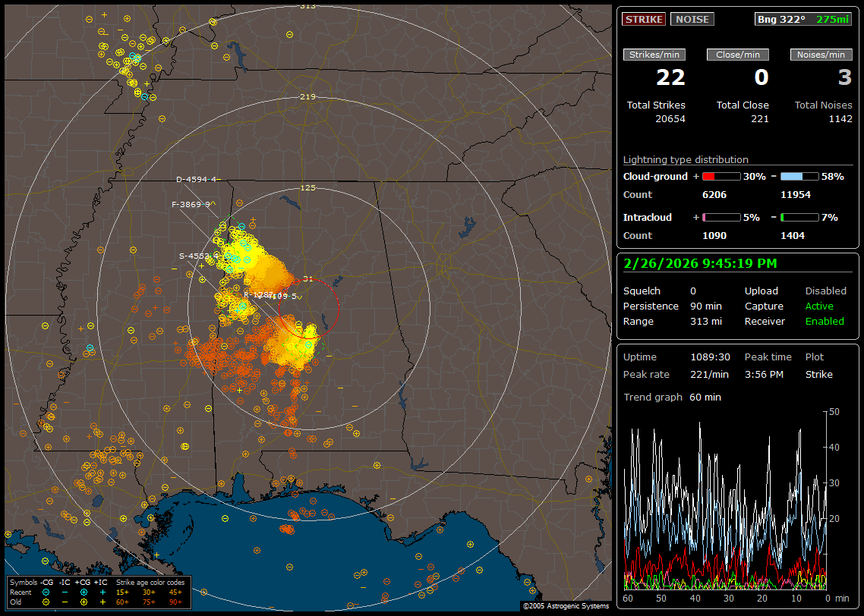Click the recent -CG cyan symbol in legend
This screenshot has height=616, width=864.
point(46,592)
